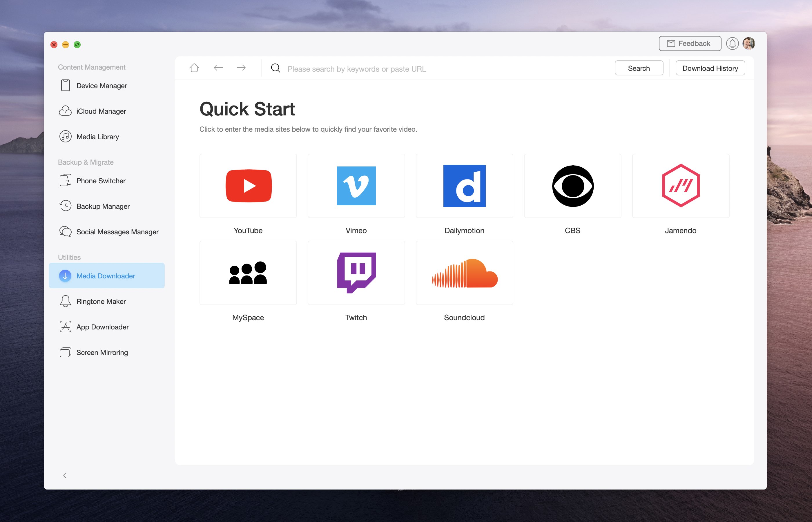The width and height of the screenshot is (812, 522).
Task: Switch to App Downloader
Action: tap(107, 327)
